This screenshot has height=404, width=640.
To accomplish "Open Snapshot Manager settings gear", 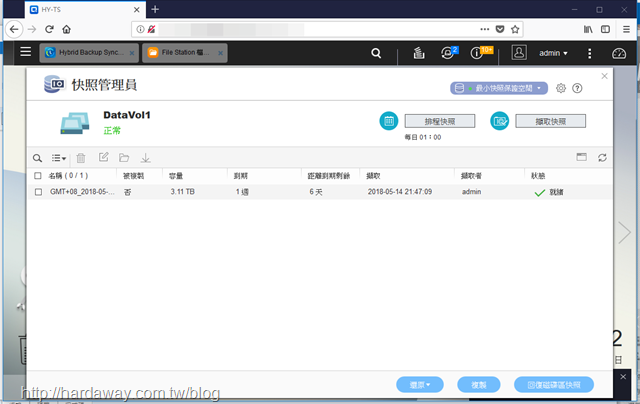I will tap(561, 88).
